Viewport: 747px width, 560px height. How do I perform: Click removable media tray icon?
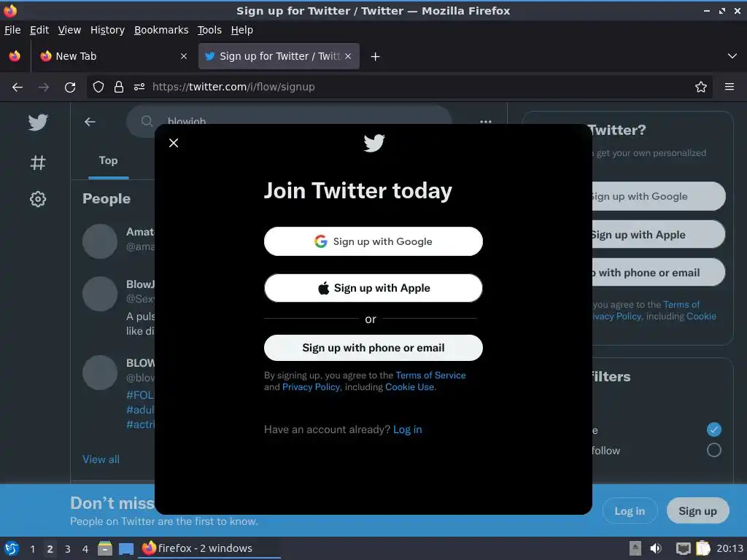[635, 548]
